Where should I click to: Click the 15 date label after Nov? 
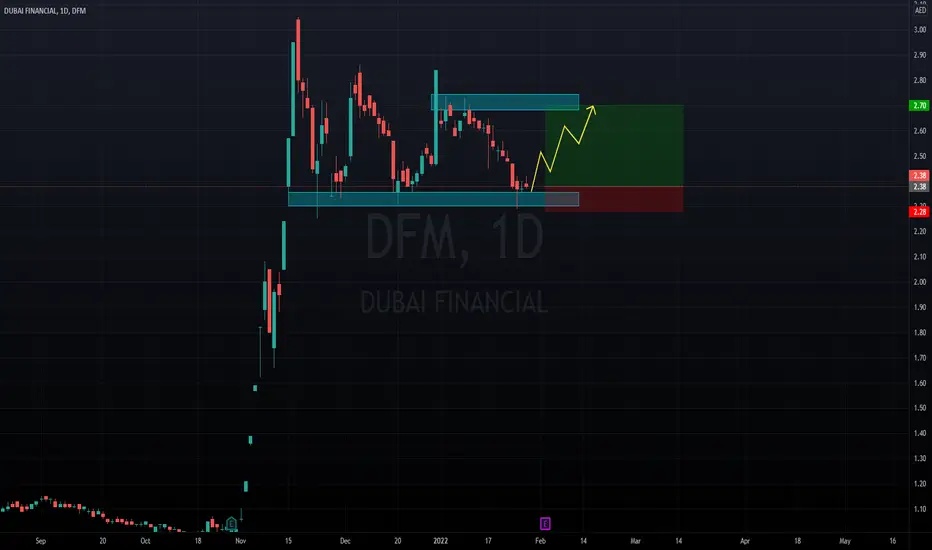click(288, 541)
